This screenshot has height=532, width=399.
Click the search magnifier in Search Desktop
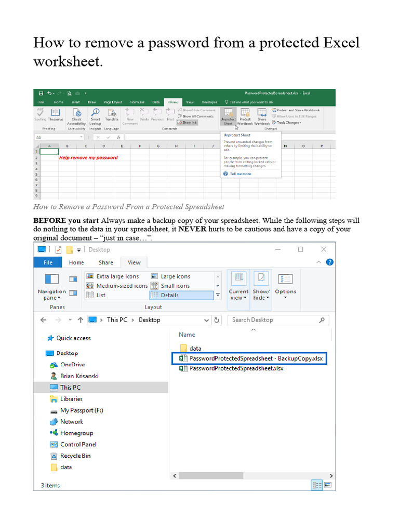pyautogui.click(x=322, y=320)
